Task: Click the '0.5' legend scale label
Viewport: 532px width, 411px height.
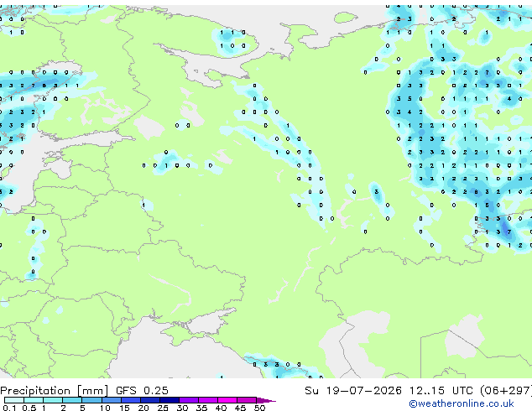Action: (x=29, y=408)
